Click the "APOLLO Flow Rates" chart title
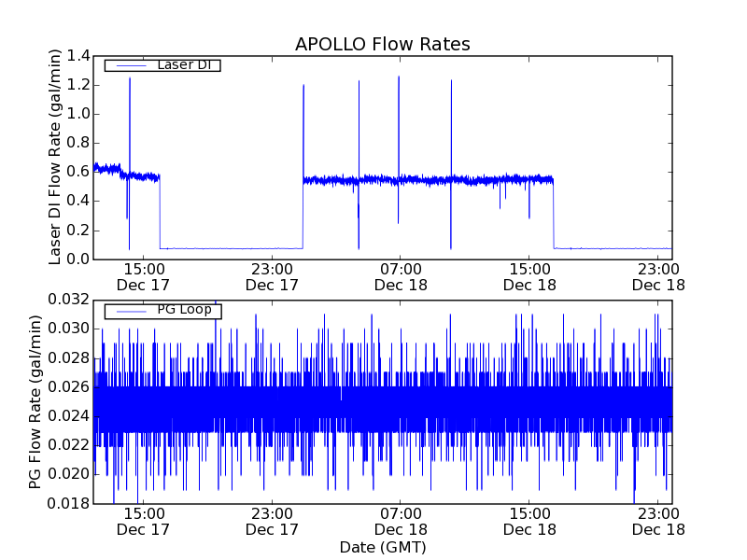The height and width of the screenshot is (560, 747). tap(382, 44)
